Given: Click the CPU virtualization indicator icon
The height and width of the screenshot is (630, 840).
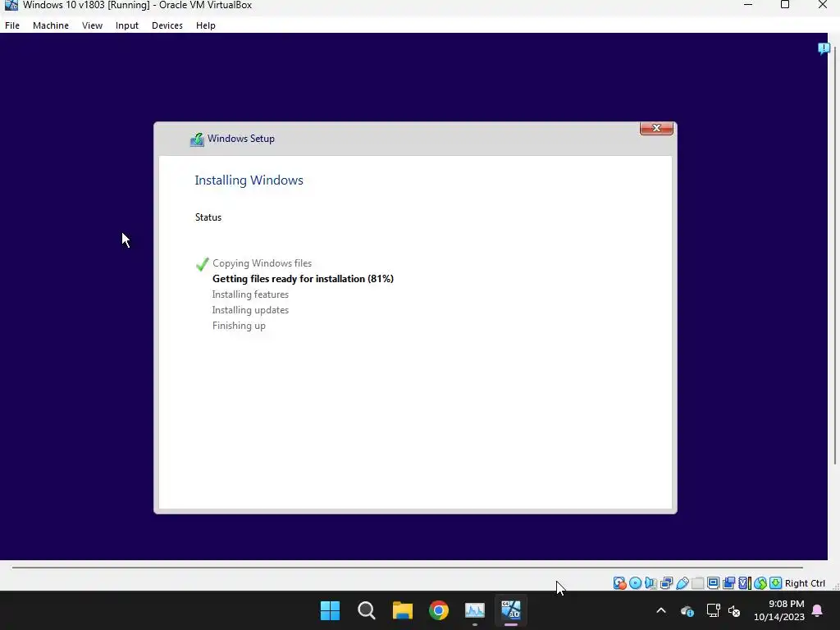Looking at the screenshot, I should coord(745,583).
